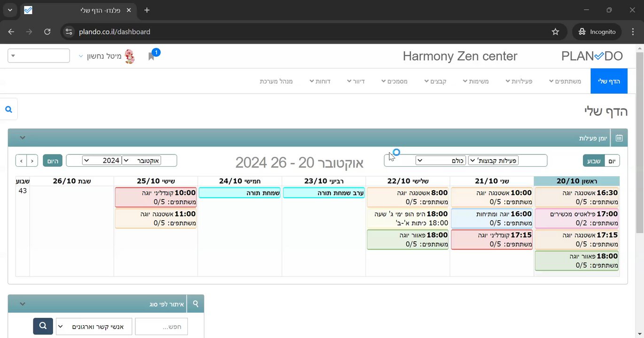Open the empty dropdown at top left
644x338 pixels.
[x=39, y=56]
